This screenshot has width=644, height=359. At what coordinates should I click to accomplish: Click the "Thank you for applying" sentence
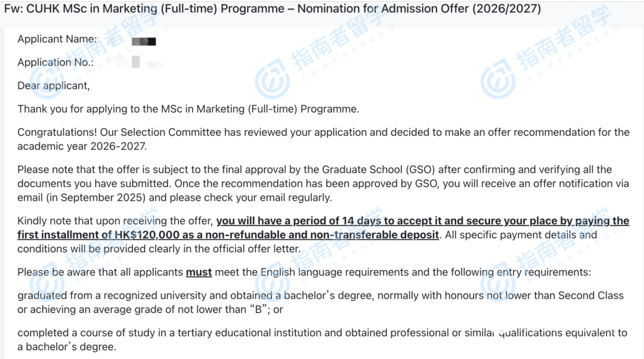tap(188, 109)
